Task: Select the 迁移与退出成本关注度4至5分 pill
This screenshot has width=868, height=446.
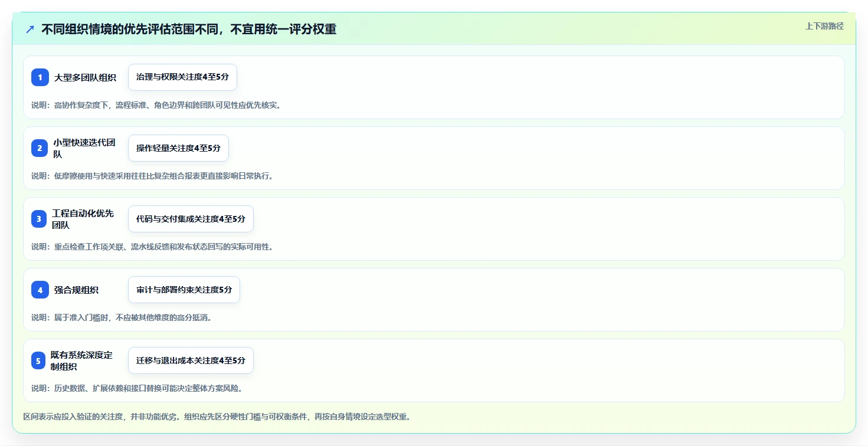Action: [x=191, y=360]
